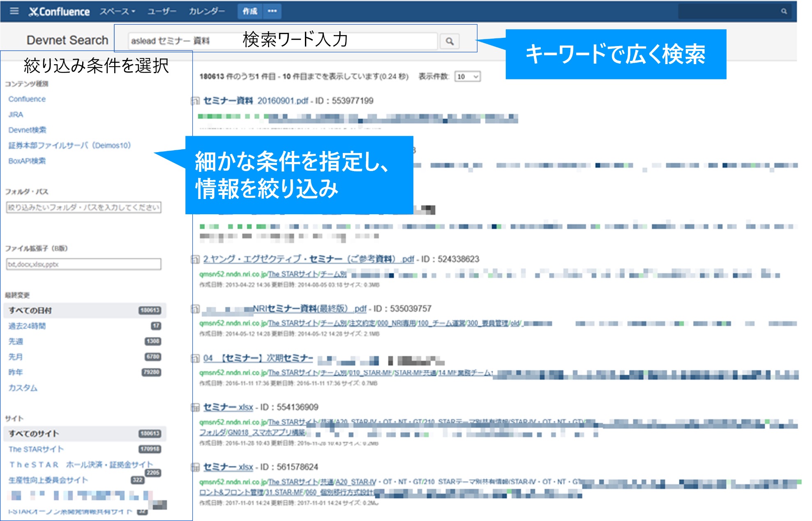The width and height of the screenshot is (812, 521).
Task: Open the カレンダー menu
Action: [207, 12]
